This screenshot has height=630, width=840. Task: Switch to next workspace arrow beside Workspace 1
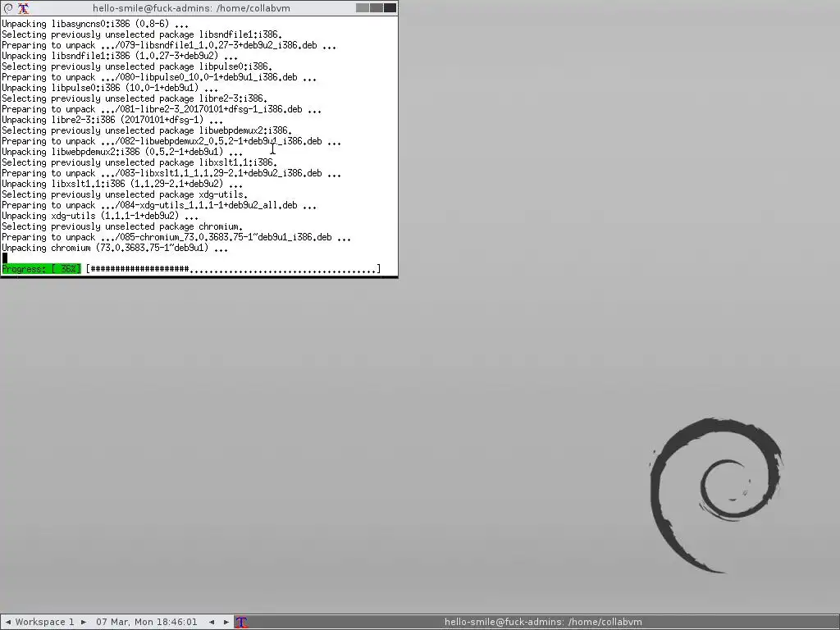[x=84, y=622]
